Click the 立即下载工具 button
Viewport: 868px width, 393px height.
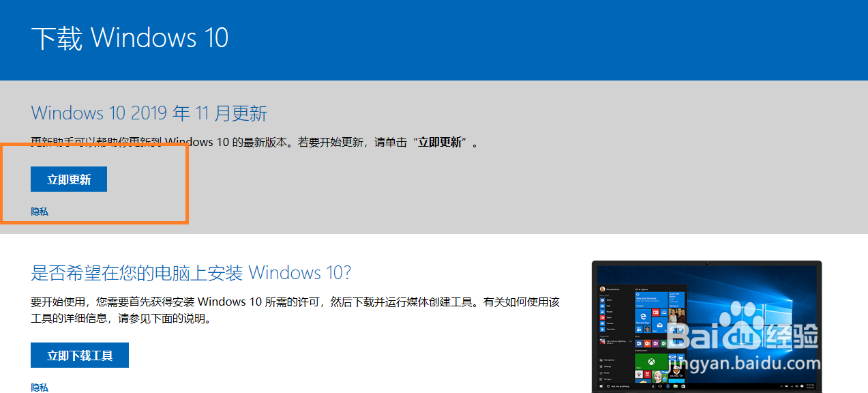coord(80,355)
